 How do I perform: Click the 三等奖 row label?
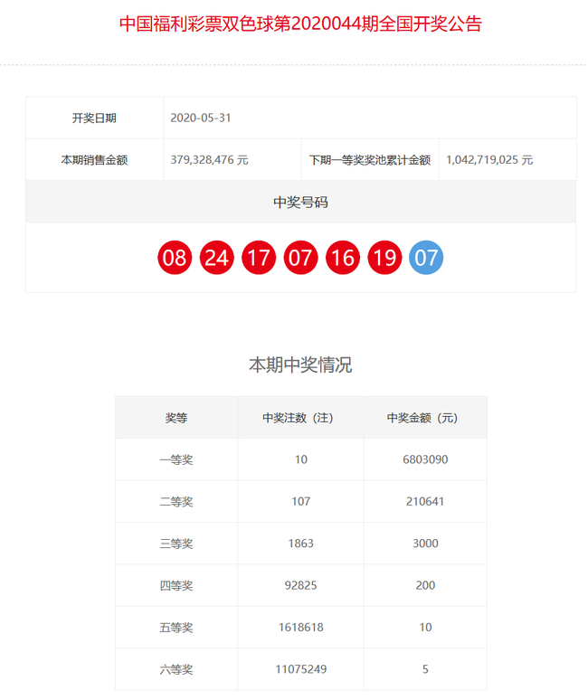click(x=176, y=544)
